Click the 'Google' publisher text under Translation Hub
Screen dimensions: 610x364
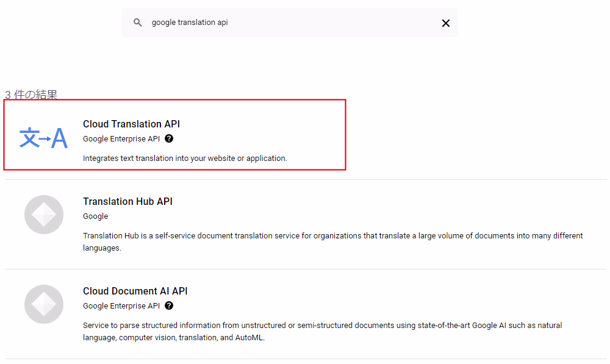tap(95, 216)
